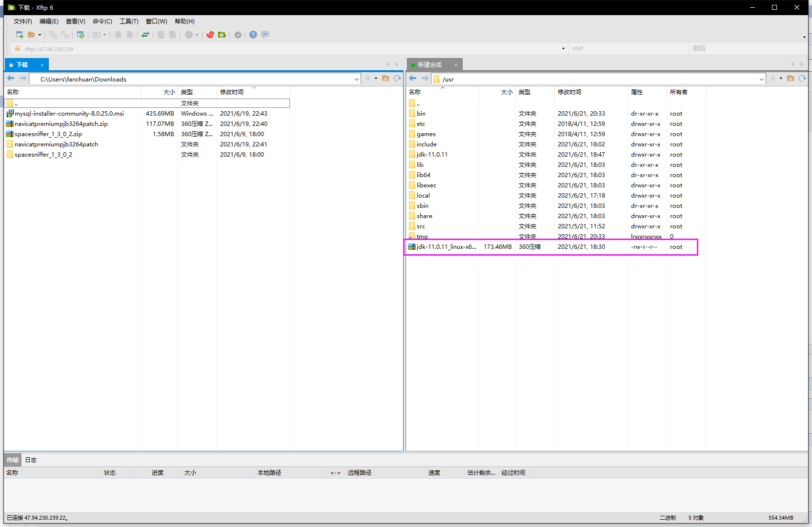Open the 窗口(W) menu
The height and width of the screenshot is (527, 812).
[x=156, y=21]
